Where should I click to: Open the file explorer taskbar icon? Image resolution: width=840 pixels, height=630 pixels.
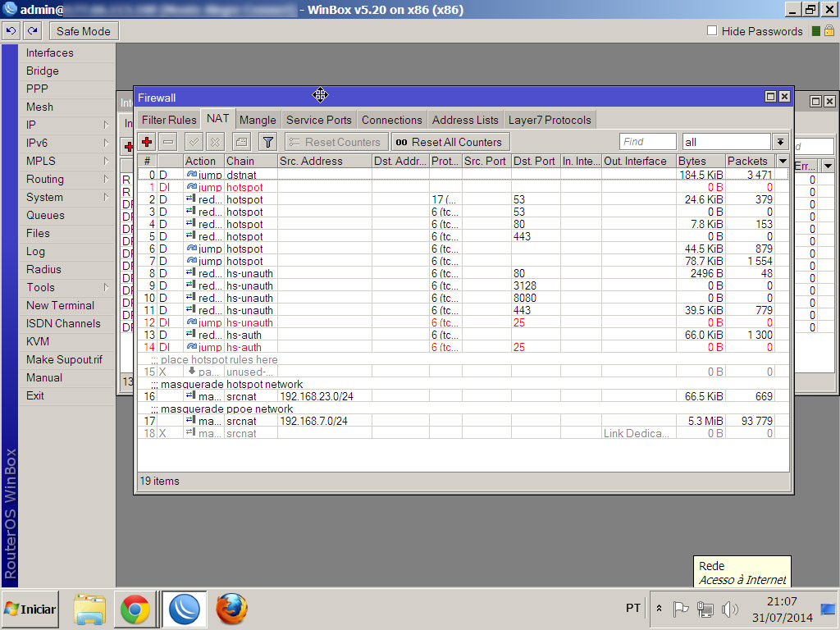[89, 609]
